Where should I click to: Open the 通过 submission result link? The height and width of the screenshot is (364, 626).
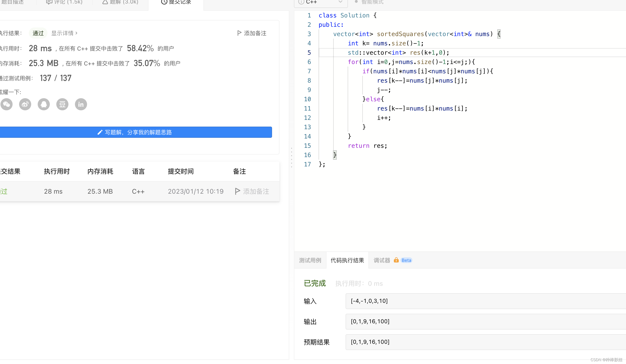[x=3, y=191]
